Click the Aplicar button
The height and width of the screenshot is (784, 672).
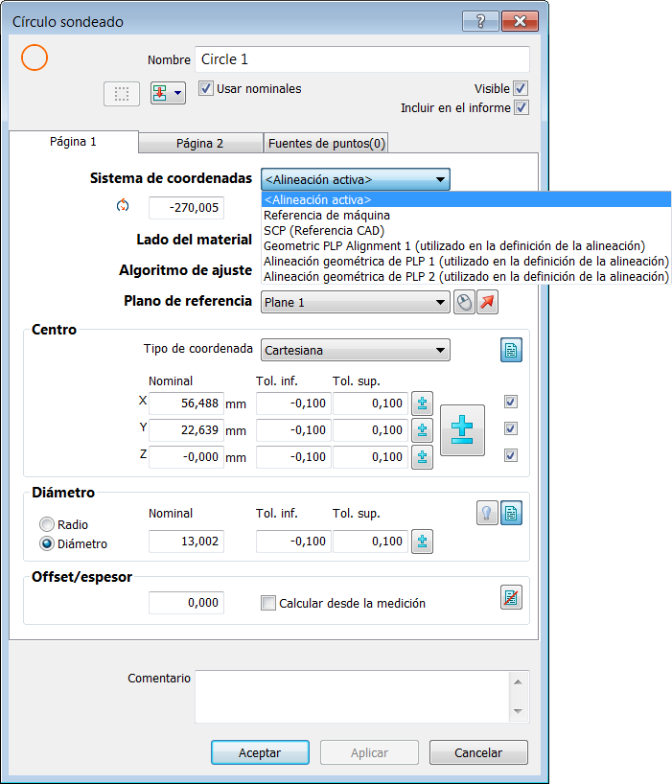click(369, 752)
